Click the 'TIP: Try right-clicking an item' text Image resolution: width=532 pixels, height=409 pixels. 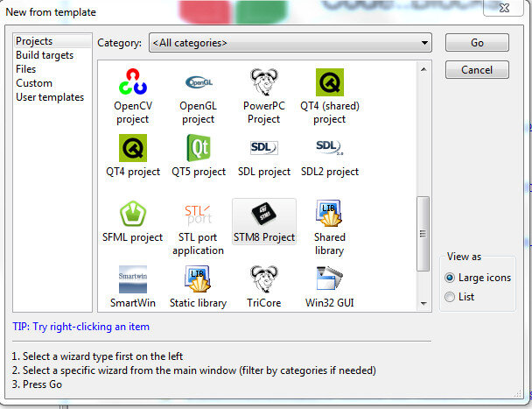(x=80, y=327)
